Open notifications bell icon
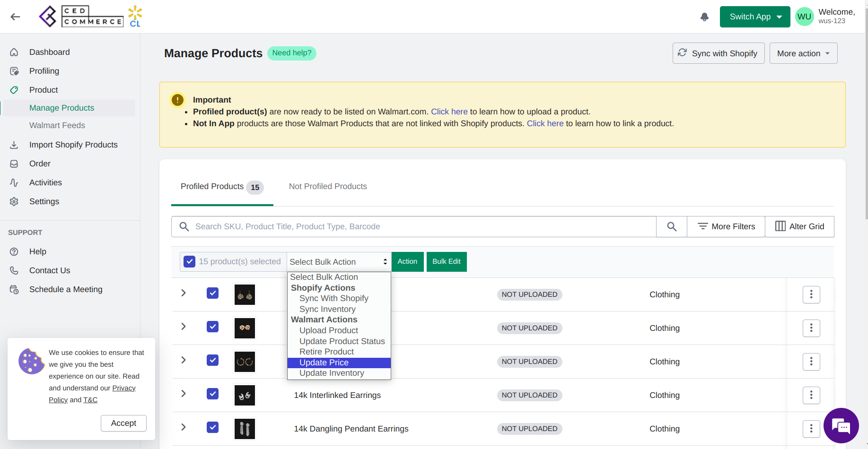The height and width of the screenshot is (449, 868). click(704, 17)
